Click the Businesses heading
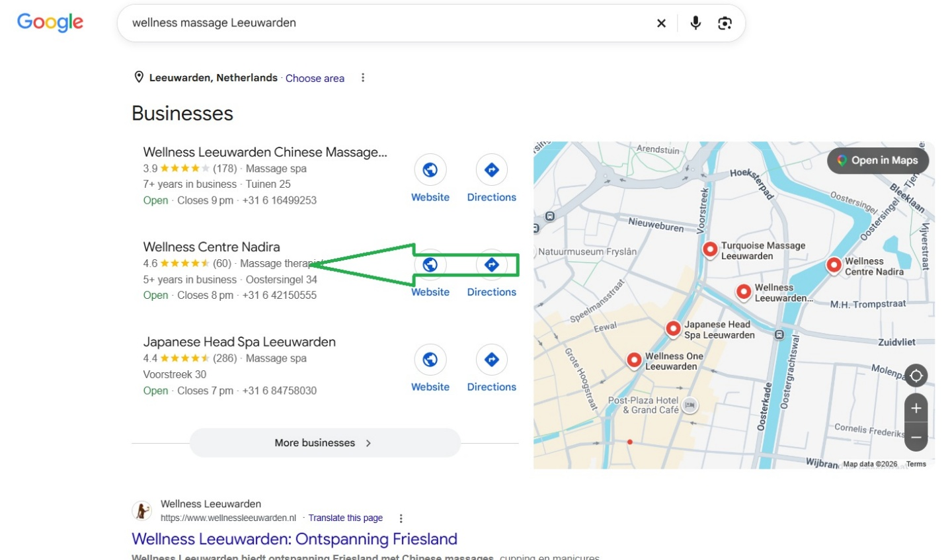946x560 pixels. pos(182,113)
